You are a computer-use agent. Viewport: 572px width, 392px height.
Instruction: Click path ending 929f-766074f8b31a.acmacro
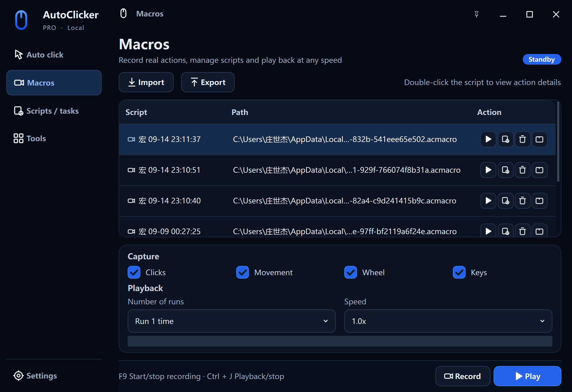[x=347, y=170]
